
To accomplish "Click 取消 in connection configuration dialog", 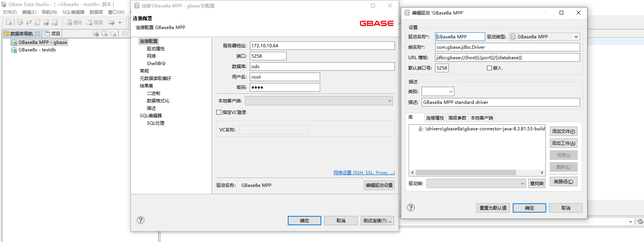I will 341,221.
